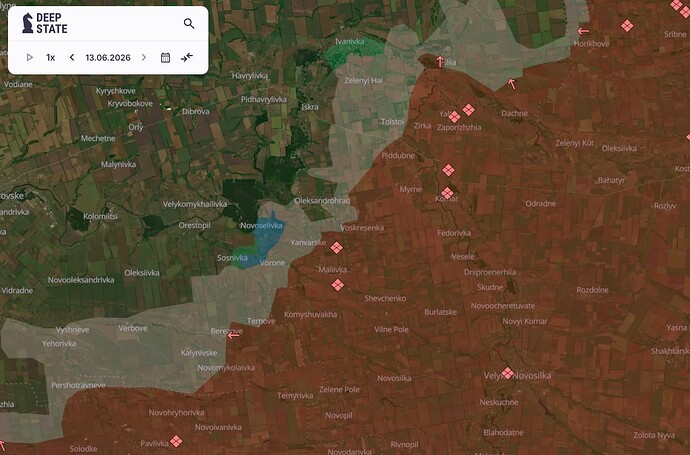
Task: Click the Vilne Pole label
Action: click(392, 330)
